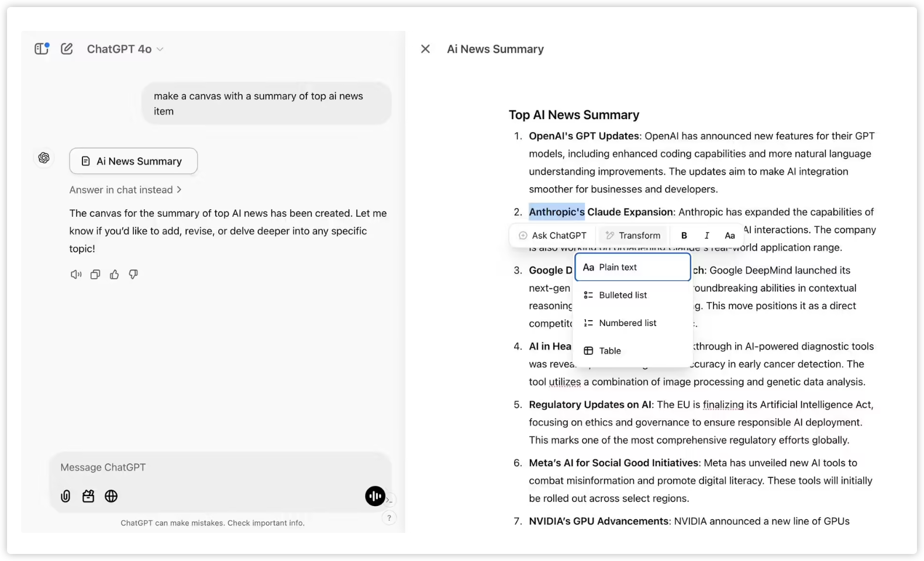The image size is (924, 561).
Task: Start voice mode with the waveform button
Action: tap(375, 496)
